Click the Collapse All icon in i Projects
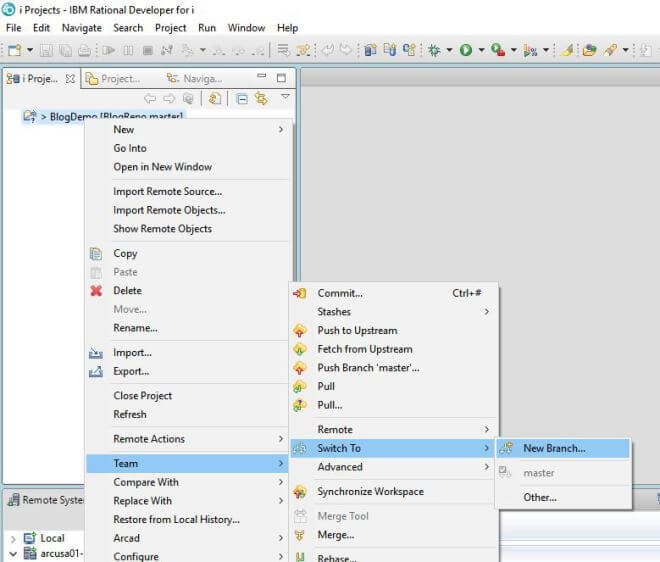This screenshot has width=660, height=562. tap(242, 99)
